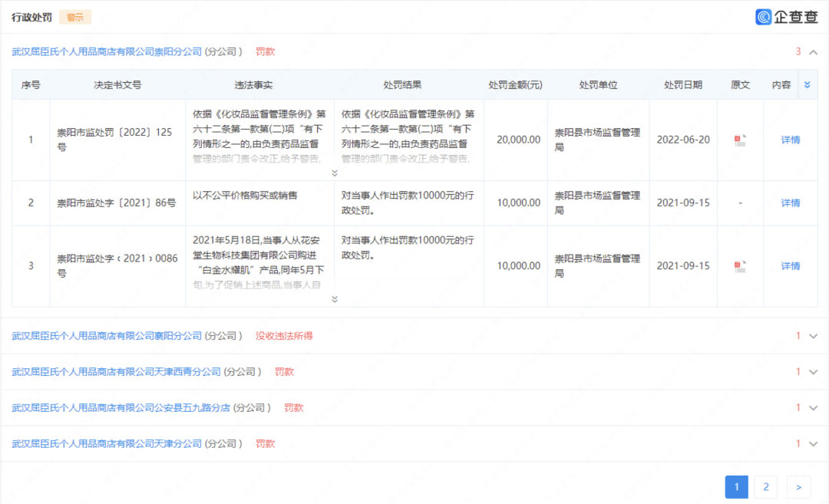The height and width of the screenshot is (504, 829).
Task: Open 详情 for penalty row 3
Action: 791,266
